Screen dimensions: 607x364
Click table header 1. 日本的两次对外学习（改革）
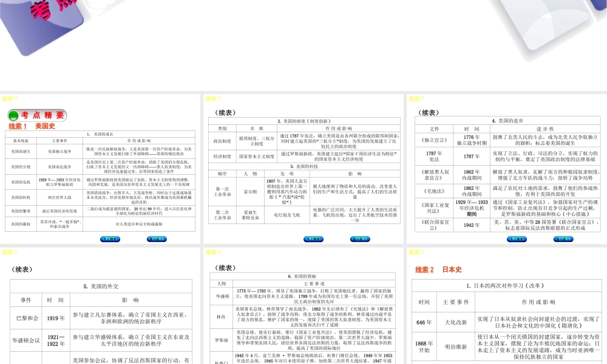click(x=506, y=286)
